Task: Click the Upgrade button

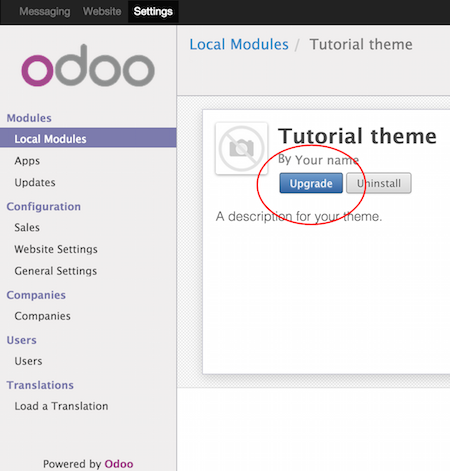Action: click(x=311, y=183)
